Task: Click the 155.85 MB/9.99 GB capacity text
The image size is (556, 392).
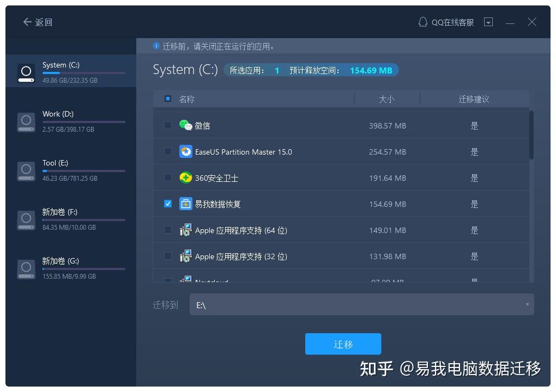Action: (x=69, y=277)
